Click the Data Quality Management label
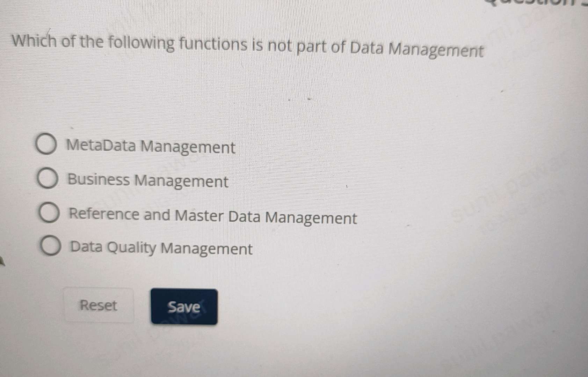 tap(160, 248)
